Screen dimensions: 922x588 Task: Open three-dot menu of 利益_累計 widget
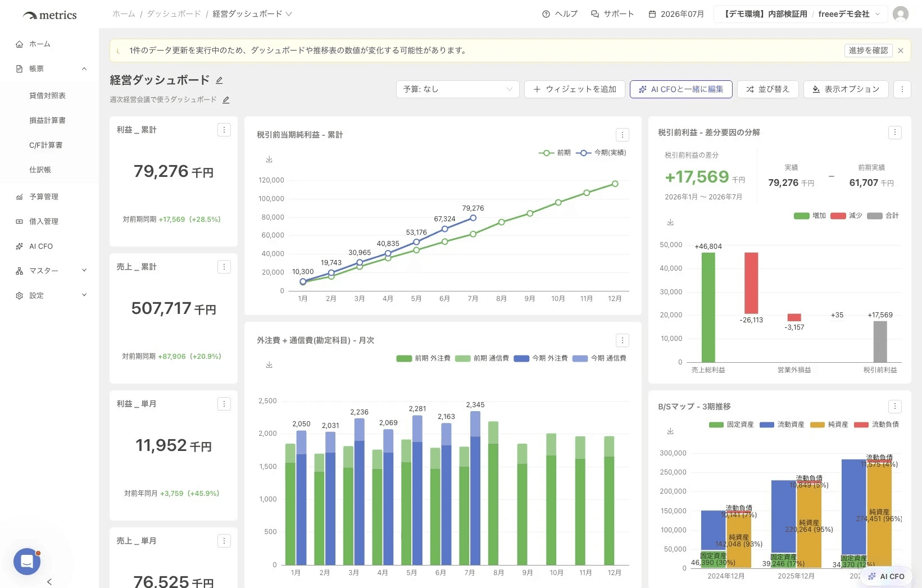pos(224,130)
